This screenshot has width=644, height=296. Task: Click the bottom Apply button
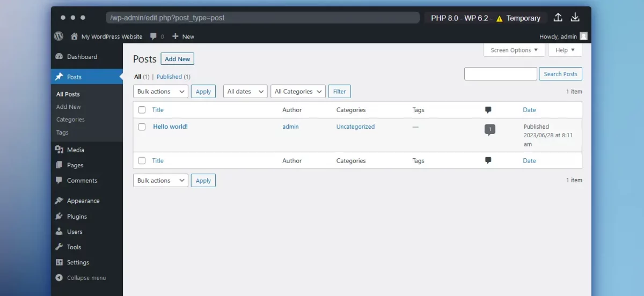tap(203, 181)
